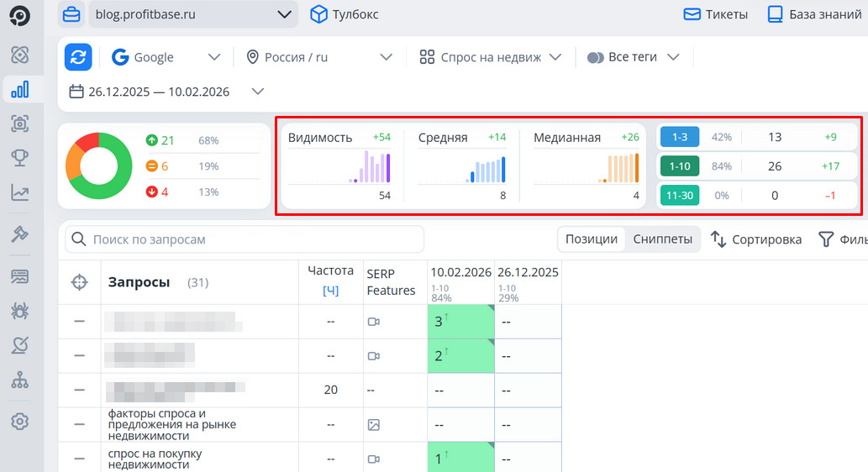Open the bar chart positions sidebar icon

(21, 90)
